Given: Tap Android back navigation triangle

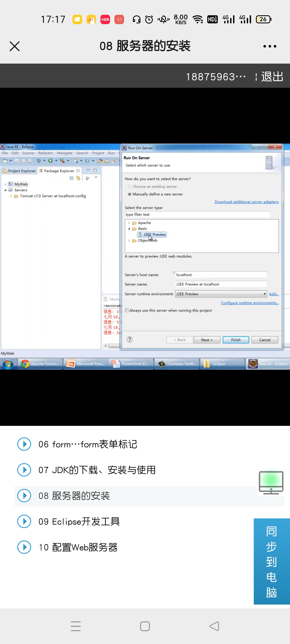Looking at the screenshot, I should tap(214, 626).
